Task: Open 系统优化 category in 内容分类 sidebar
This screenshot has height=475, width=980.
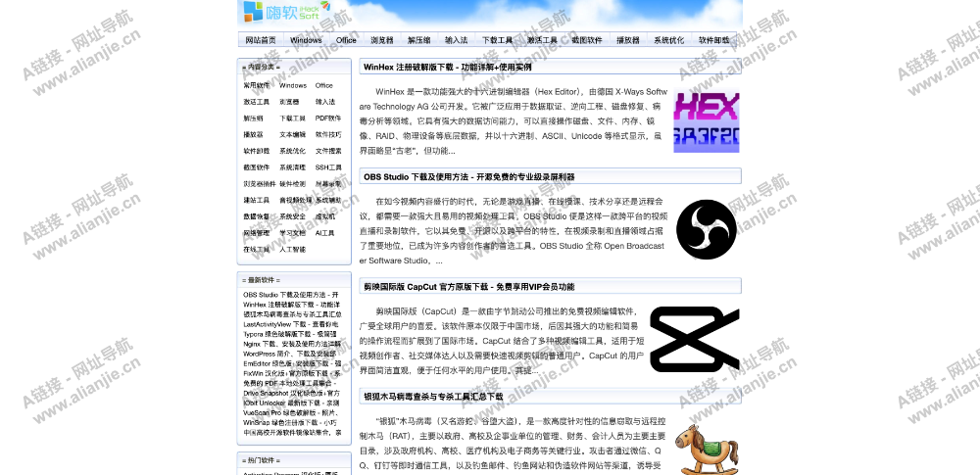Action: pos(292,151)
